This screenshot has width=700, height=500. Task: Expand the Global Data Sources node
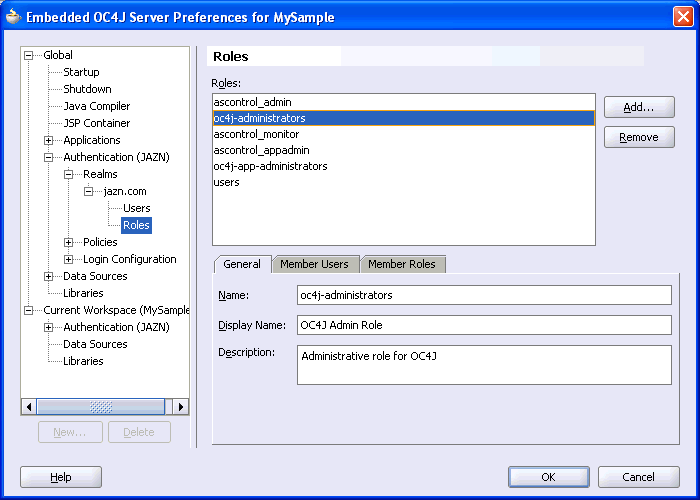tap(49, 276)
